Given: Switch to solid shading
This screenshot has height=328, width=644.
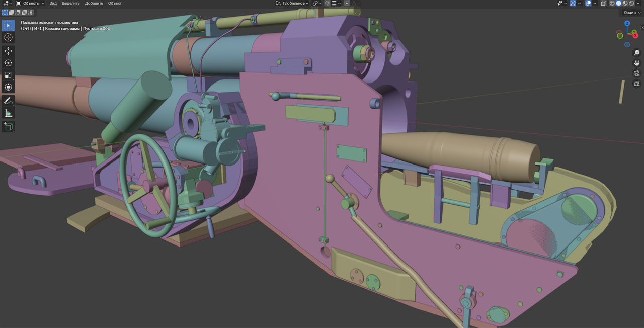Looking at the screenshot, I should (619, 3).
